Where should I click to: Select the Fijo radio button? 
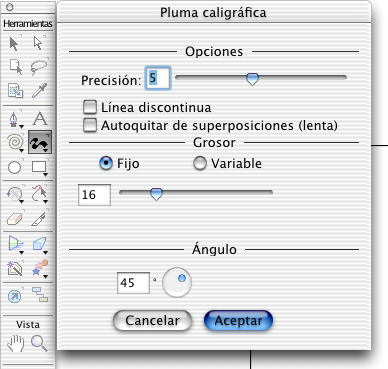click(x=106, y=163)
